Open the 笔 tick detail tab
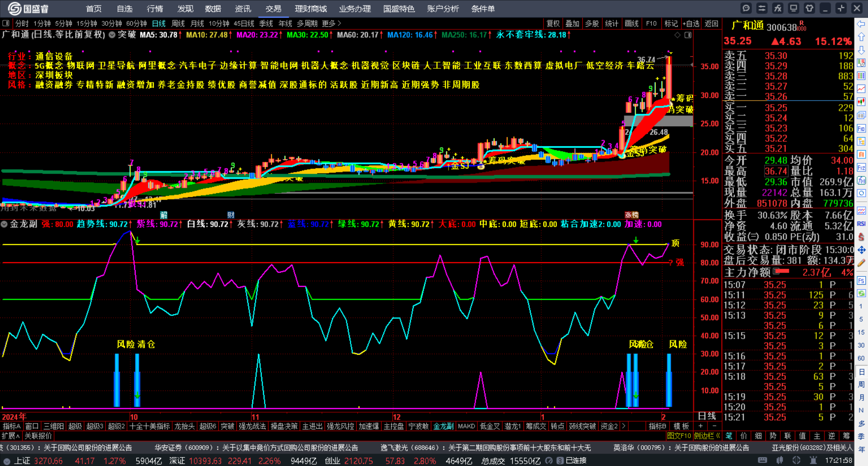 point(729,436)
